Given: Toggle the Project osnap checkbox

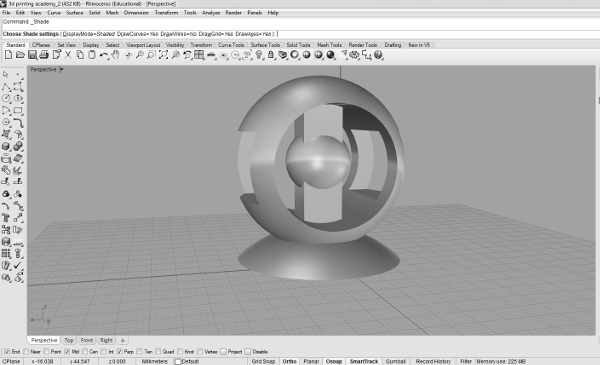Looking at the screenshot, I should pyautogui.click(x=223, y=352).
